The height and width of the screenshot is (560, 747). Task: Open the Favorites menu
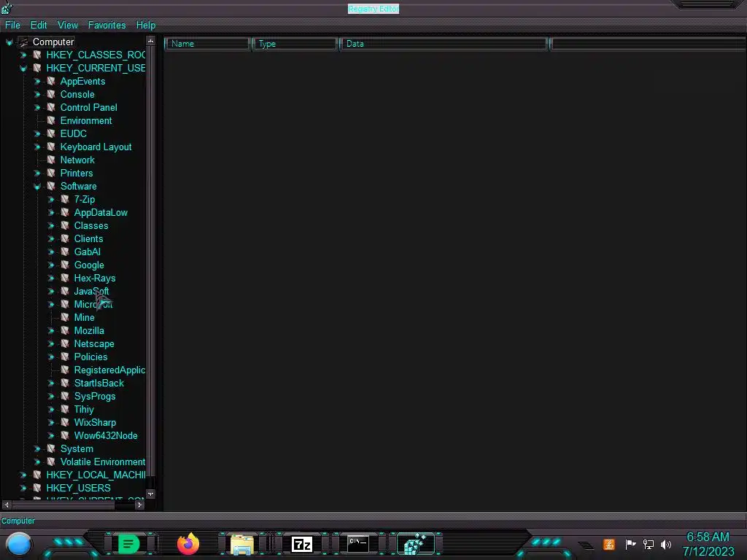107,26
